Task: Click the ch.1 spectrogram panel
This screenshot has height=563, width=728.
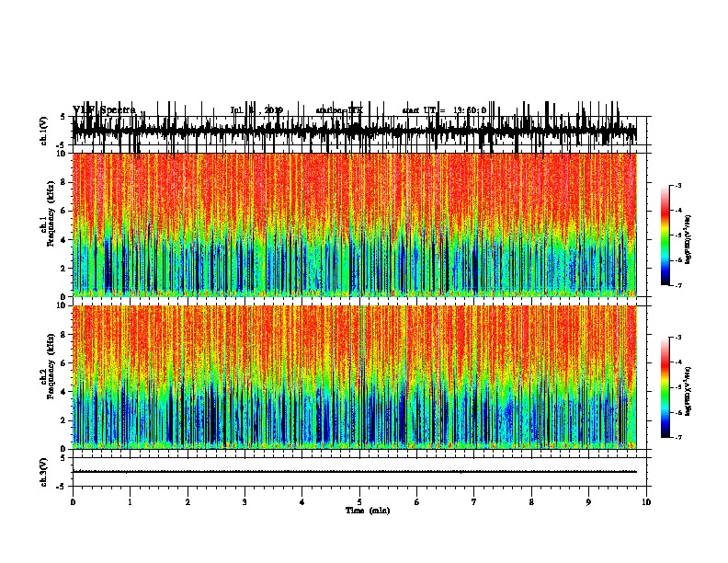Action: pyautogui.click(x=354, y=224)
